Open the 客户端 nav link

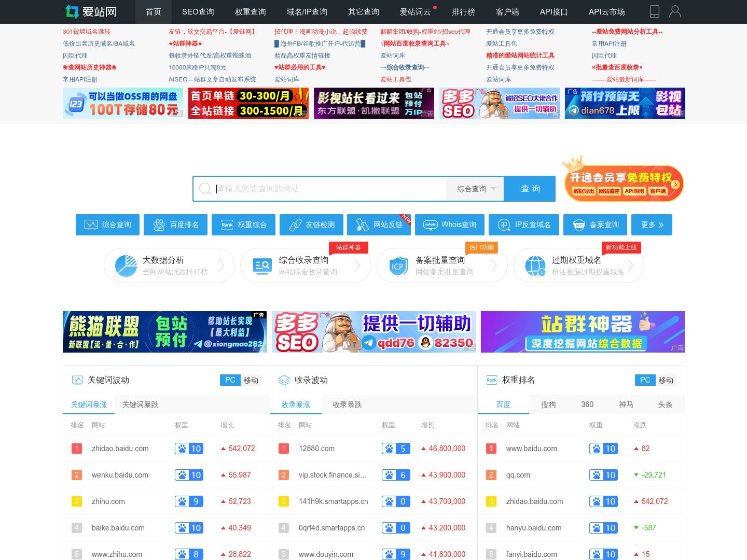pos(507,12)
